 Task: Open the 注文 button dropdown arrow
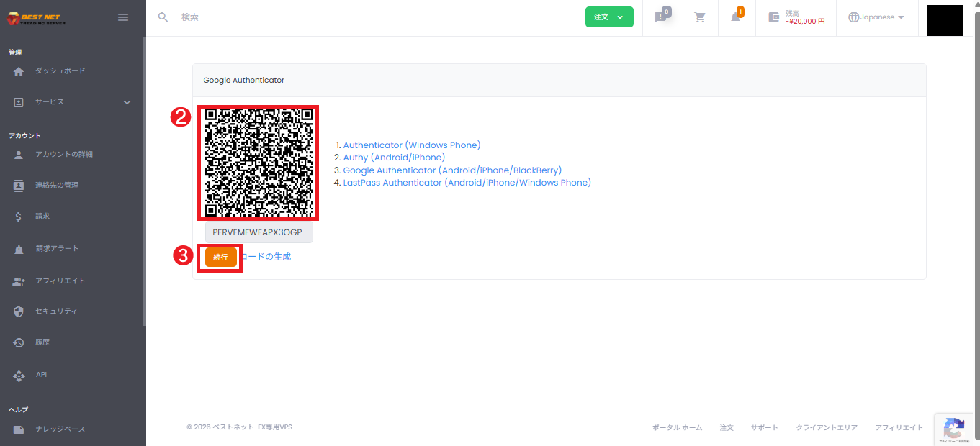coord(621,17)
